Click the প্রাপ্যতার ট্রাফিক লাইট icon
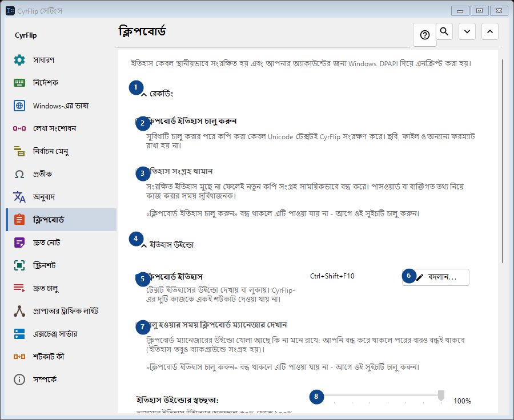Screen dimensions: 514x420 (19, 311)
